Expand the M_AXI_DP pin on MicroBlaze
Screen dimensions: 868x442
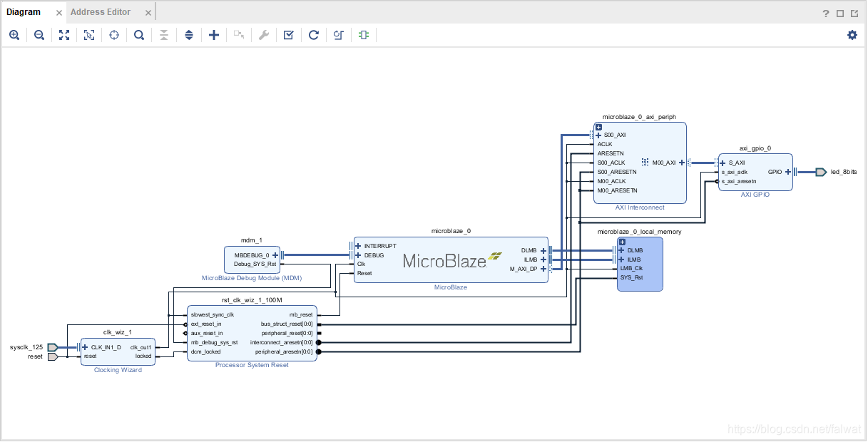[x=543, y=269]
